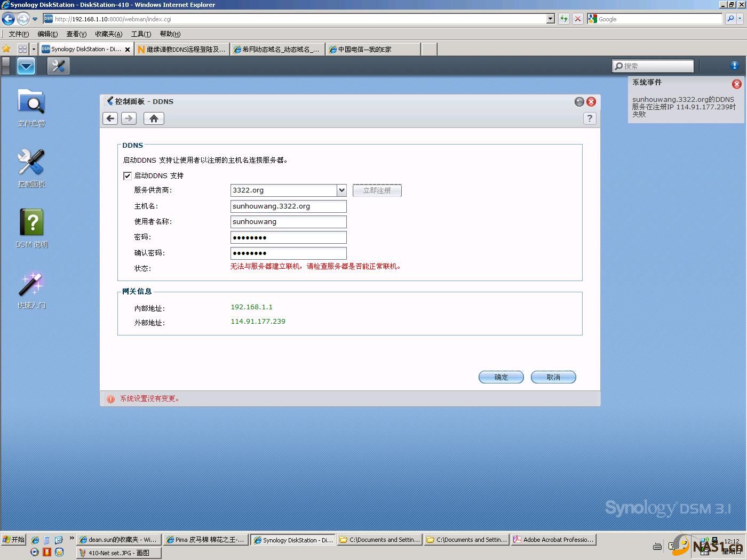Select the Control Panel icon in DSM taskbar
This screenshot has width=747, height=560.
[x=58, y=66]
